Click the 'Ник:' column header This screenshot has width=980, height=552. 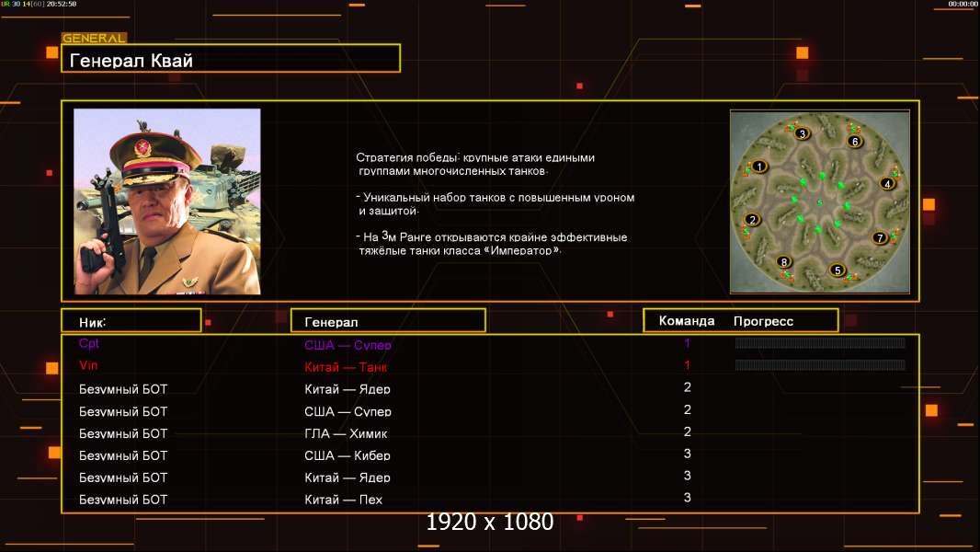[131, 321]
